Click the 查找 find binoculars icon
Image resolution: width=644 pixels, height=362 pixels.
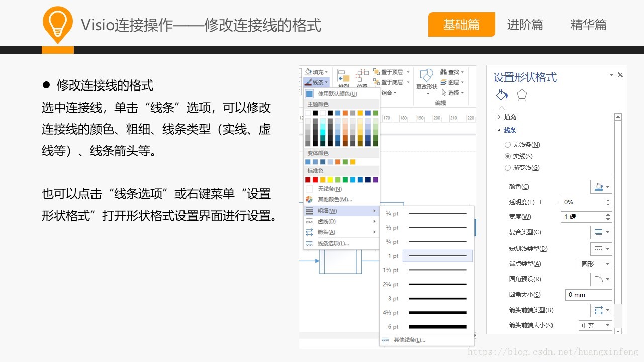tap(443, 72)
